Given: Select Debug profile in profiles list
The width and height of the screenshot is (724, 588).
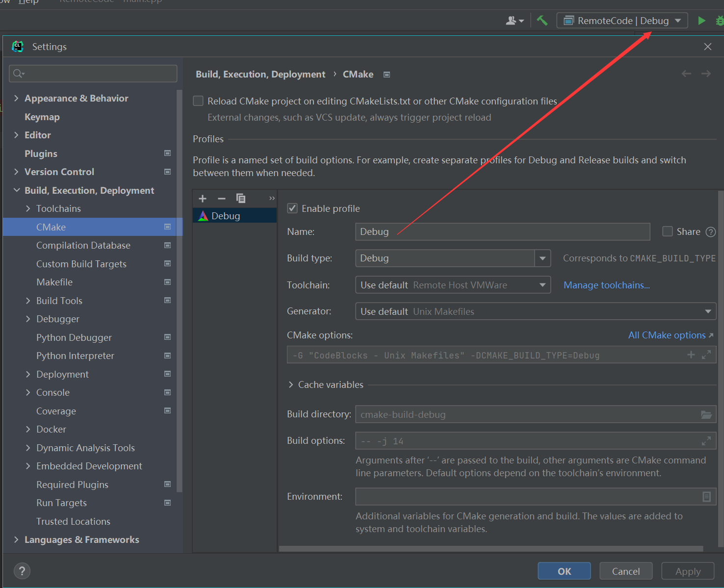Looking at the screenshot, I should pyautogui.click(x=234, y=216).
